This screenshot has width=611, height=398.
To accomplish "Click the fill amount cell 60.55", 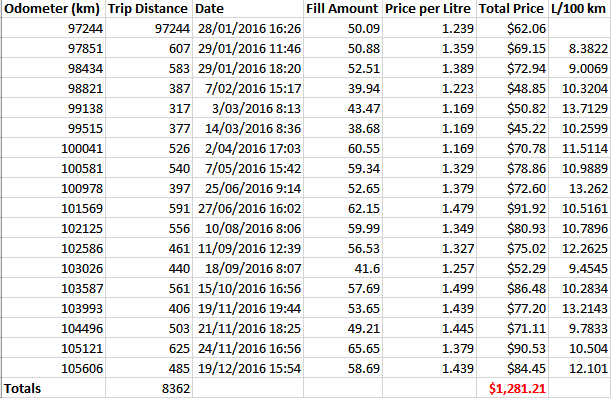I will [x=343, y=148].
